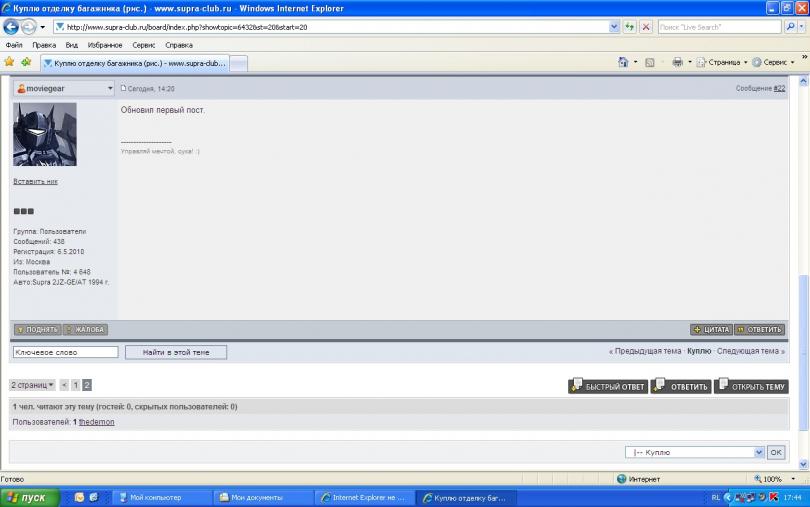Click the address bar URL field
The height and width of the screenshot is (507, 810).
(x=331, y=27)
